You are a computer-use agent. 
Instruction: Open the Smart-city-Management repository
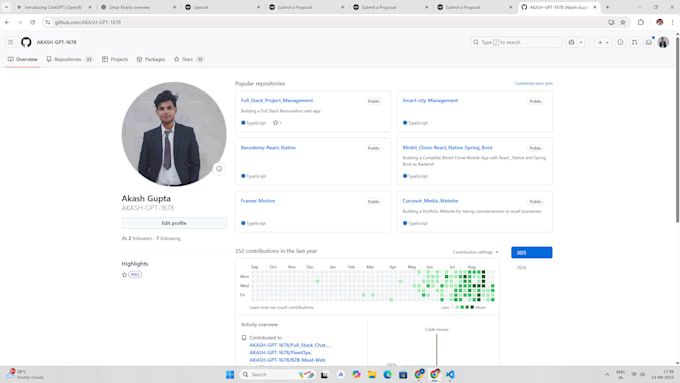click(x=430, y=100)
